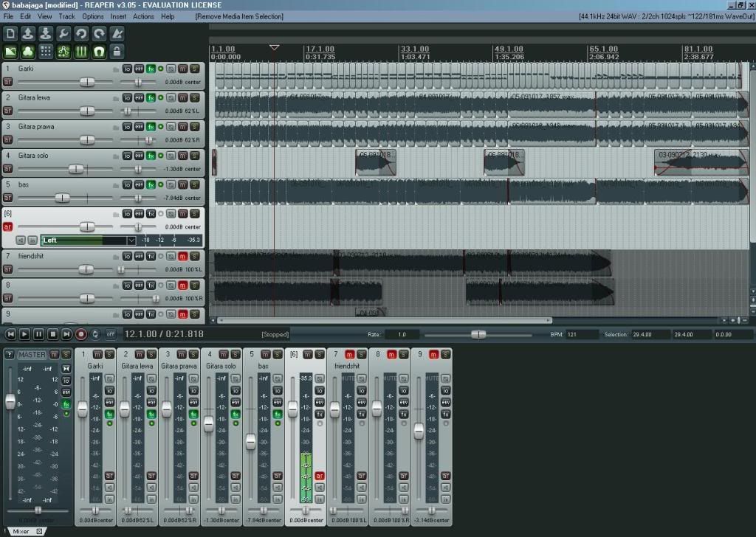Unmute the friendshit track in track panel

[183, 256]
